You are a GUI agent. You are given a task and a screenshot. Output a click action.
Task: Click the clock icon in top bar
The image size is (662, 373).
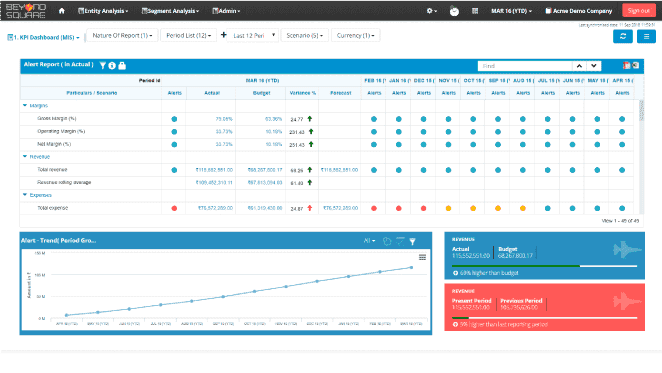(x=454, y=11)
